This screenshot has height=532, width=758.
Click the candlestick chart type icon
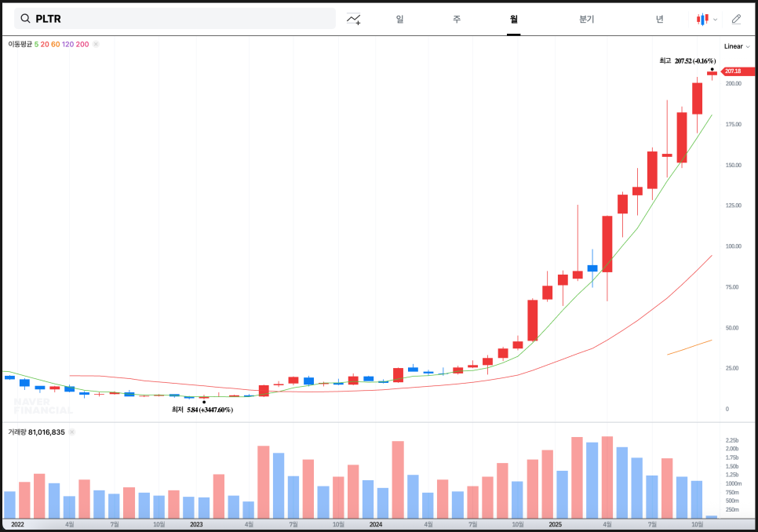point(702,19)
